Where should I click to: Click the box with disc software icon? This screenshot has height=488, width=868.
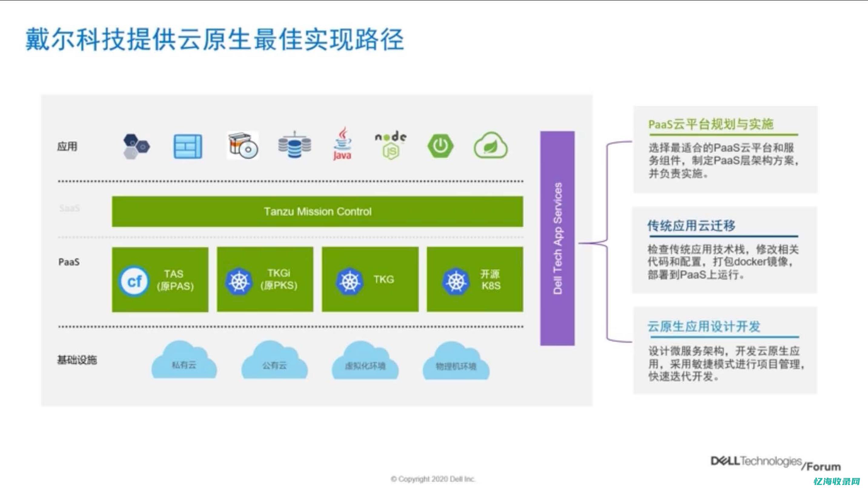coord(243,146)
